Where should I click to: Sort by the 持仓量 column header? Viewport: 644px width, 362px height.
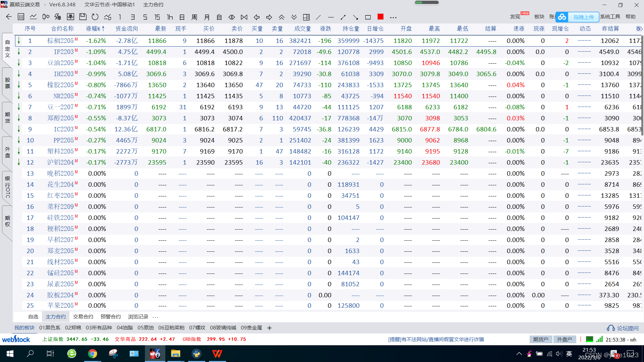point(351,29)
